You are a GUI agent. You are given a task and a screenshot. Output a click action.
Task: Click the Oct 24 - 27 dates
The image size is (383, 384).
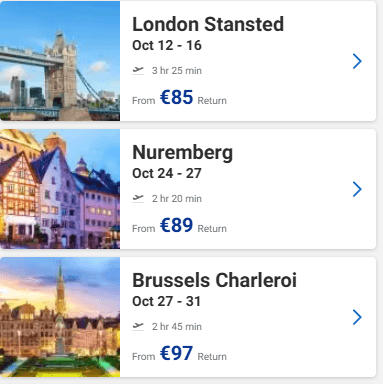[x=167, y=173]
